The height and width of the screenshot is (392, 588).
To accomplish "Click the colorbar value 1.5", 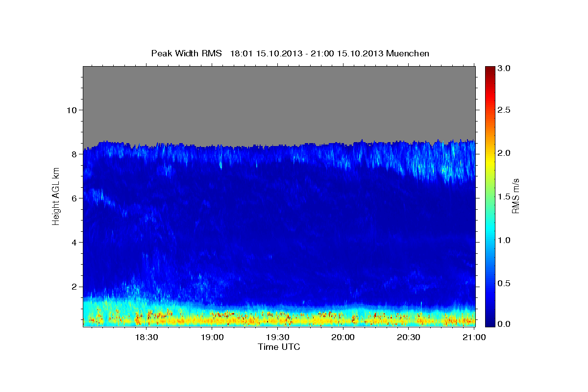I will point(505,196).
